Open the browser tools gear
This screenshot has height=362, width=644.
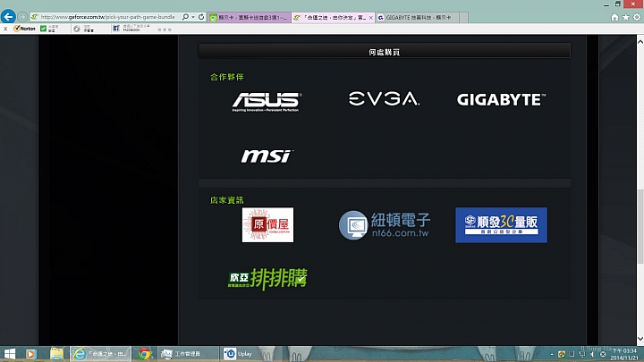(x=637, y=17)
